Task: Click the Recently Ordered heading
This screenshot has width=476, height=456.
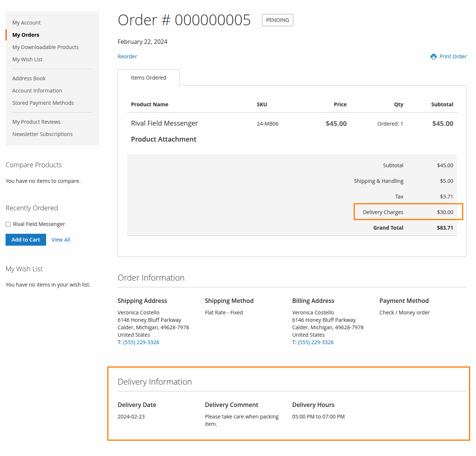Action: 32,208
